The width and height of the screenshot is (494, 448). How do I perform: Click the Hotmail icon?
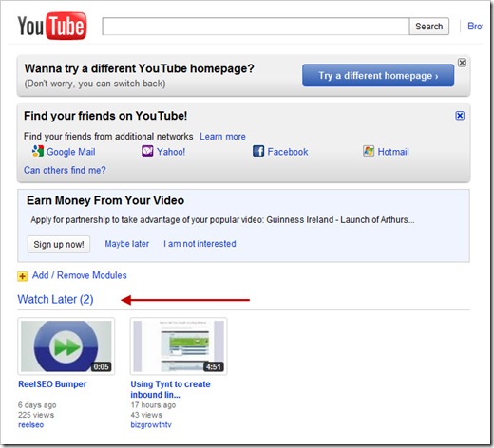369,151
